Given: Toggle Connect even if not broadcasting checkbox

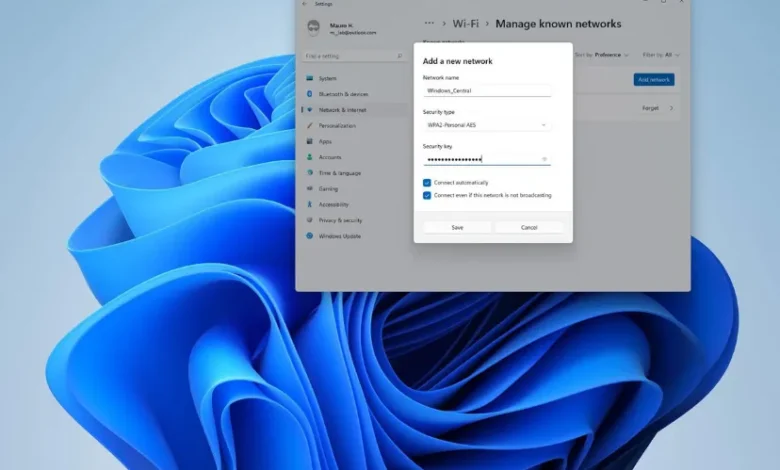Looking at the screenshot, I should click(x=427, y=195).
